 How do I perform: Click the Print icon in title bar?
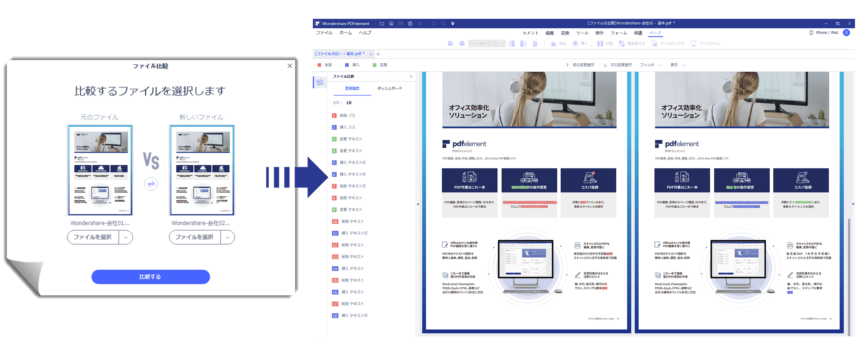[x=410, y=24]
